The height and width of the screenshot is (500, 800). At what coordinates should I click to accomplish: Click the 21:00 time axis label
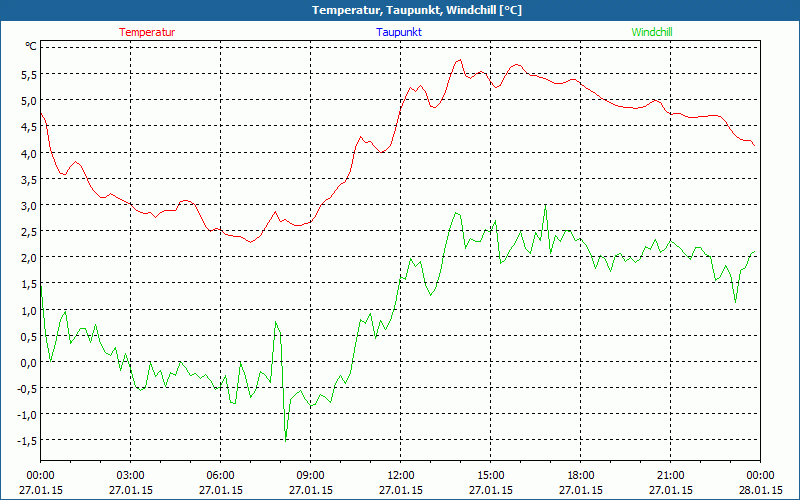(x=670, y=476)
